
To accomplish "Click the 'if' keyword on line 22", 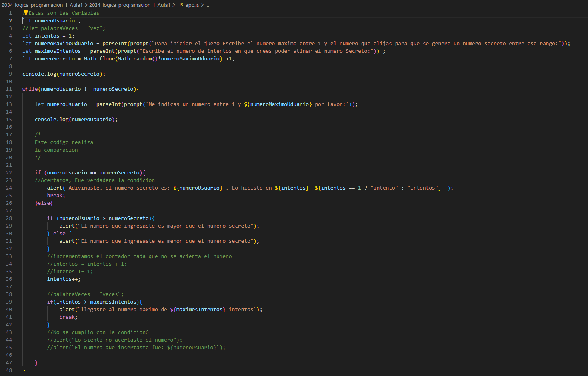I will [x=38, y=172].
